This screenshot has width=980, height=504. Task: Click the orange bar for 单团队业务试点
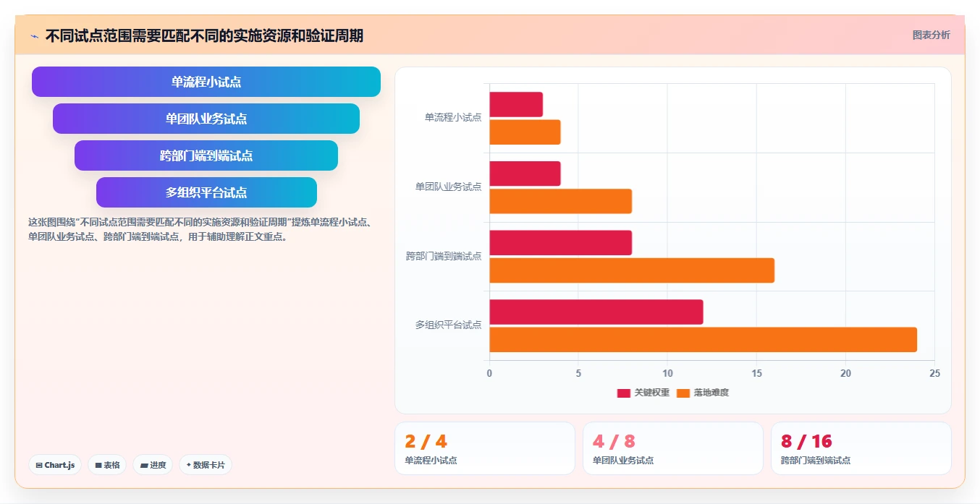tap(561, 201)
